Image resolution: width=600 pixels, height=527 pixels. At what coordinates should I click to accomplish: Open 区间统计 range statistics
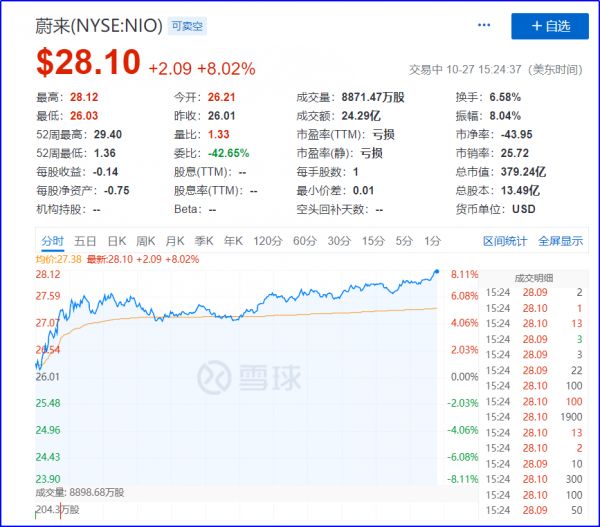click(505, 241)
